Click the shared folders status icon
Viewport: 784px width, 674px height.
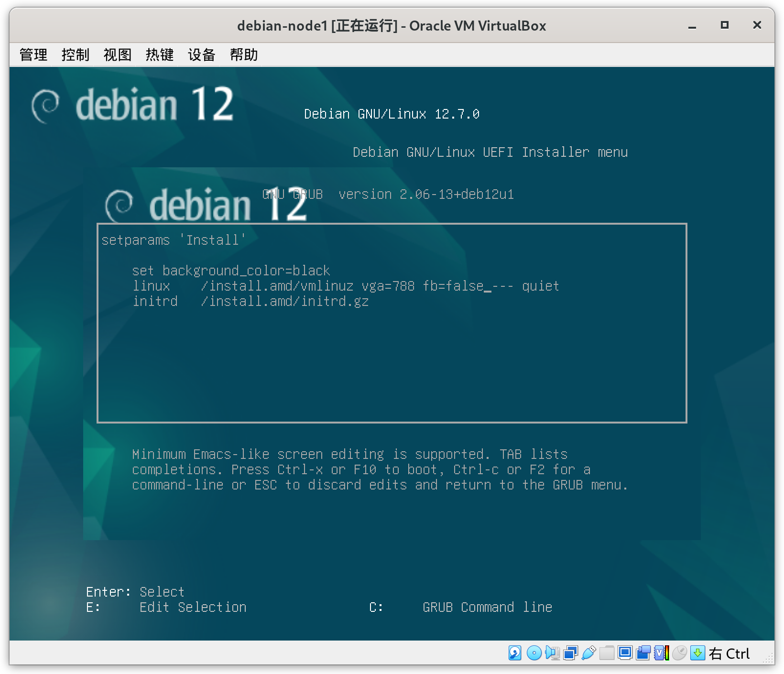click(x=607, y=653)
